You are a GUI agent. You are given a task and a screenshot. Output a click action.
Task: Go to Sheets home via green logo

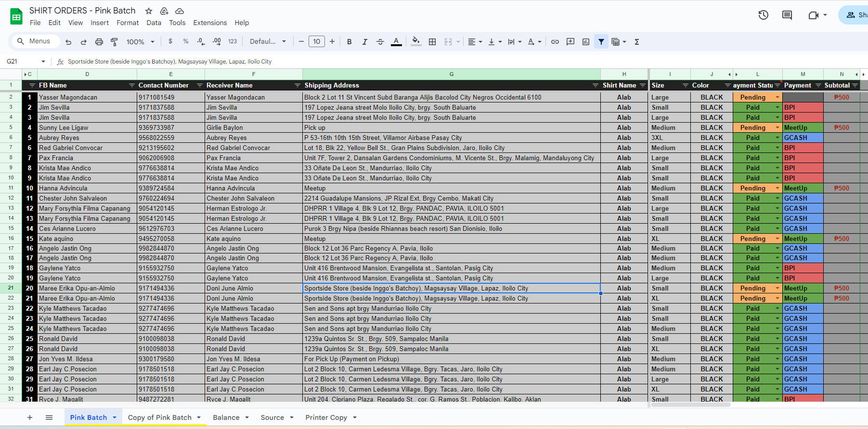pos(16,17)
